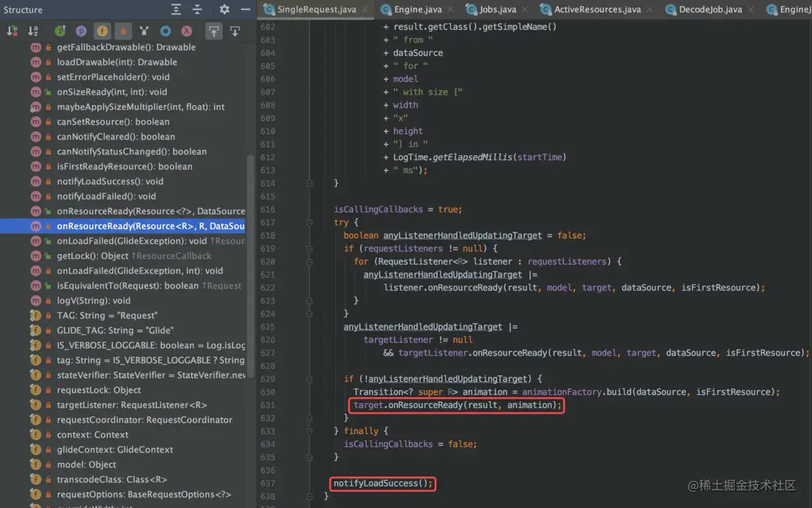The width and height of the screenshot is (812, 508).
Task: Select field GLIDE_TAG: String = "Glide"
Action: (115, 331)
